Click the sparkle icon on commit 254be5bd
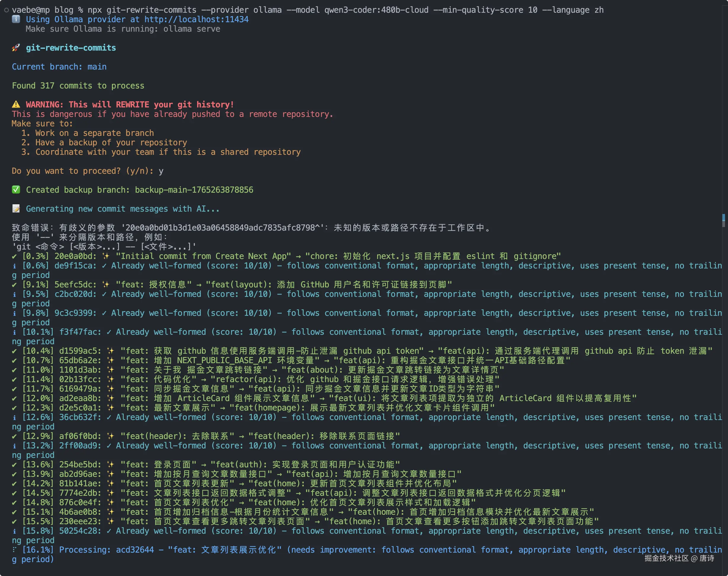Screen dimensions: 728x576 111,465
